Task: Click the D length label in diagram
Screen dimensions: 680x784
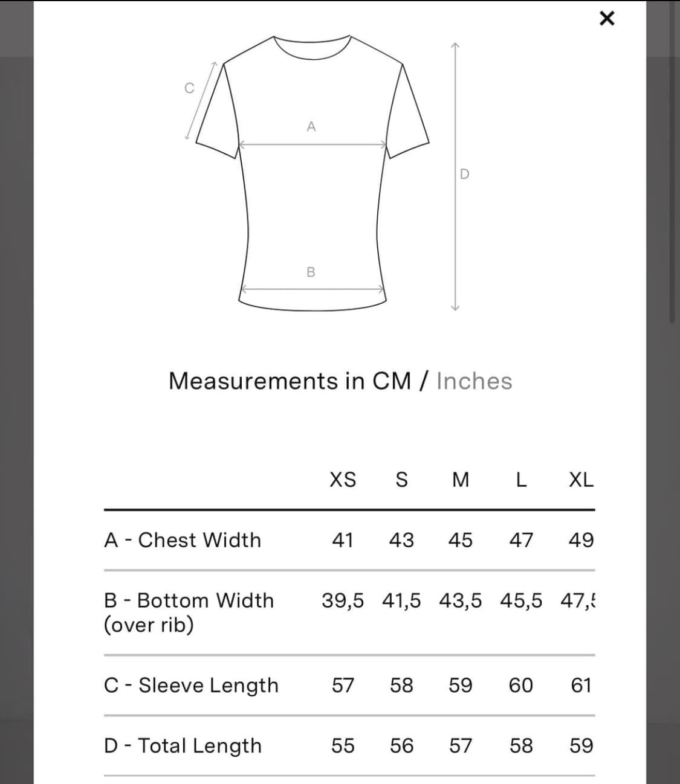Action: pyautogui.click(x=464, y=175)
